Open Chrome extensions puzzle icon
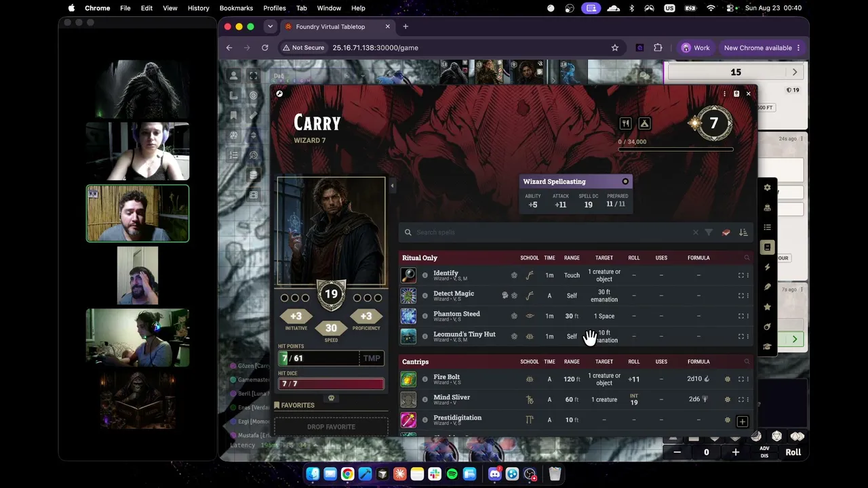The image size is (868, 488). [x=658, y=47]
